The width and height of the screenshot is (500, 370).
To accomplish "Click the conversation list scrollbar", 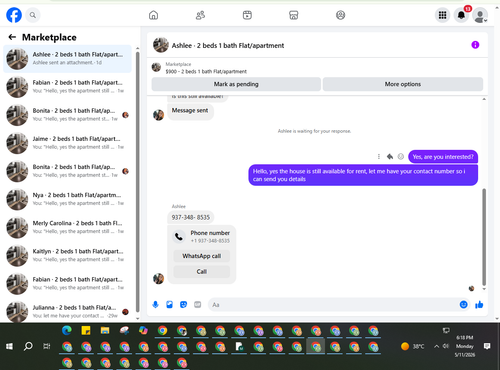I will [x=137, y=182].
